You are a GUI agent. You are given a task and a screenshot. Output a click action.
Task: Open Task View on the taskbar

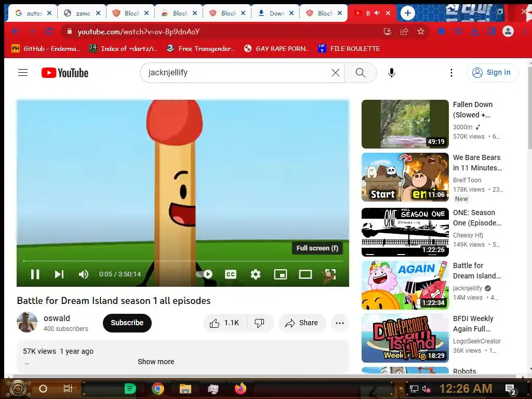click(x=68, y=389)
